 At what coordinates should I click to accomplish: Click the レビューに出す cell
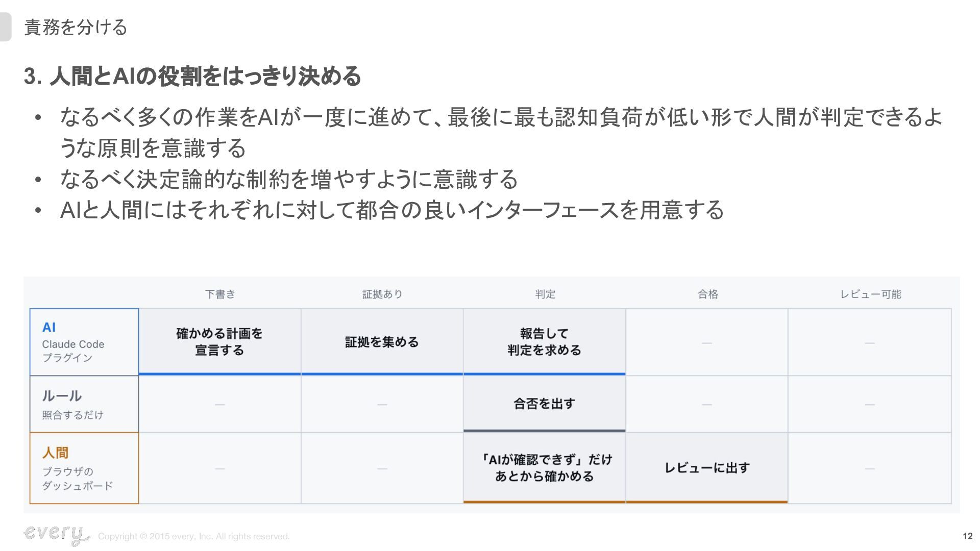tap(707, 468)
